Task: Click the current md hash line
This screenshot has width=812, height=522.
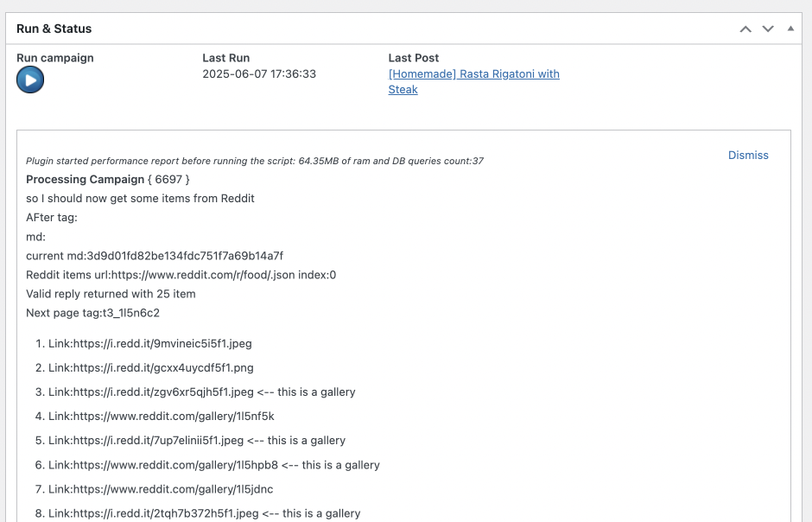Action: (x=155, y=256)
